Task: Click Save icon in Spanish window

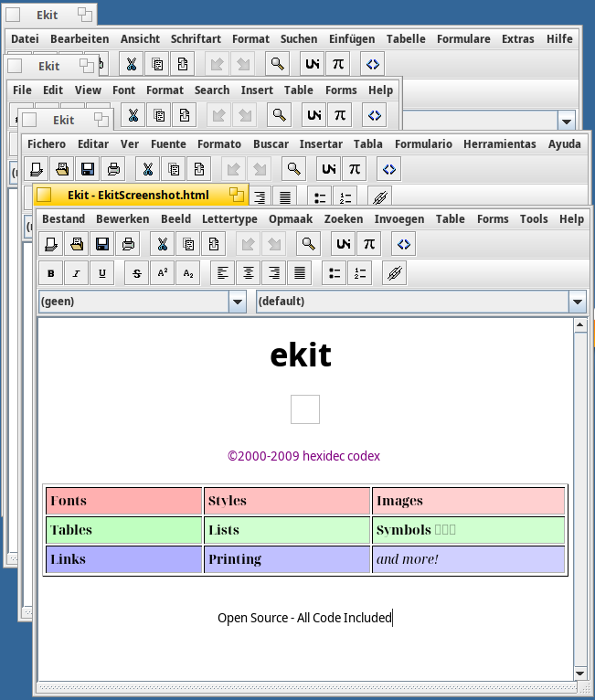Action: point(88,169)
